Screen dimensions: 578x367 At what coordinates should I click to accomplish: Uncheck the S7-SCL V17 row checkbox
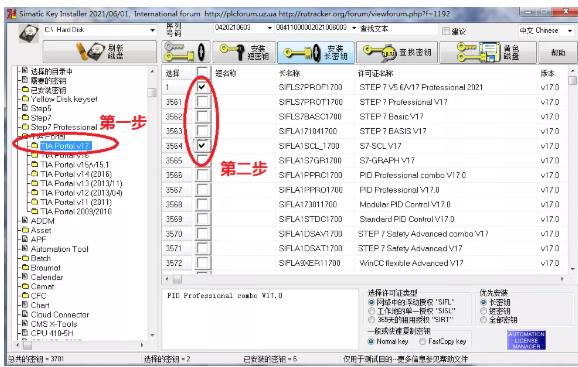pyautogui.click(x=202, y=146)
